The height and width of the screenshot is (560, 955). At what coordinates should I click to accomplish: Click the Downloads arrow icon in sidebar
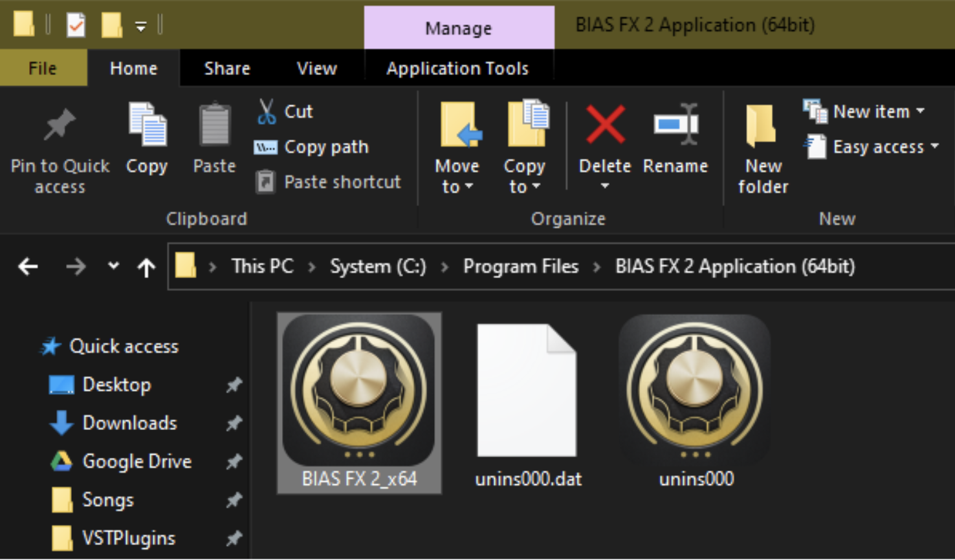[61, 422]
